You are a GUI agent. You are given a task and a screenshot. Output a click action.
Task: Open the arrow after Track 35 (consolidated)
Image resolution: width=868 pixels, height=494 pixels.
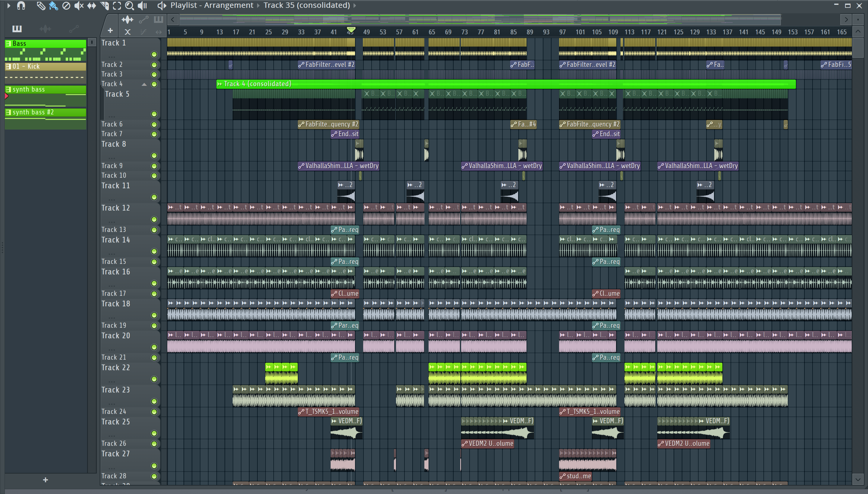(355, 5)
